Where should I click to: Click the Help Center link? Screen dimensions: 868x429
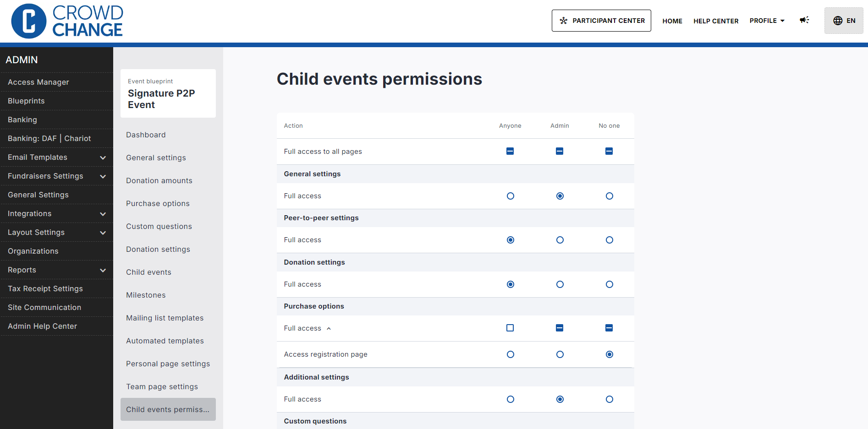715,21
